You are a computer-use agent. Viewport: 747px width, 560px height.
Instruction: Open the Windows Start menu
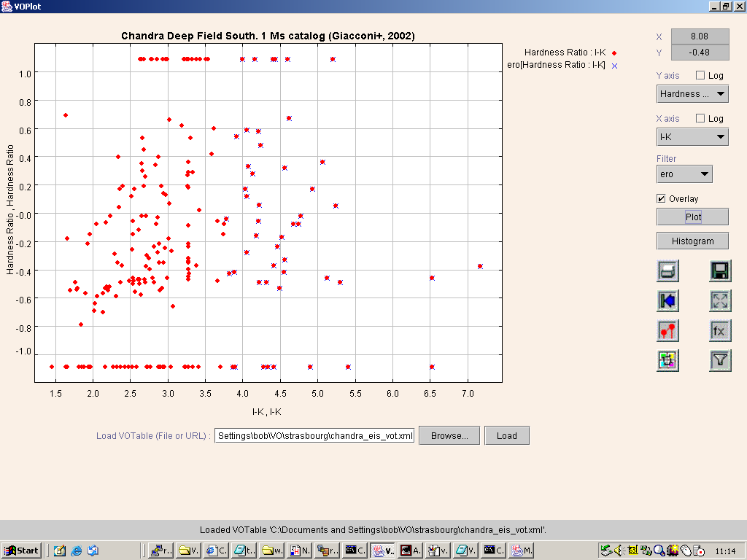(21, 551)
